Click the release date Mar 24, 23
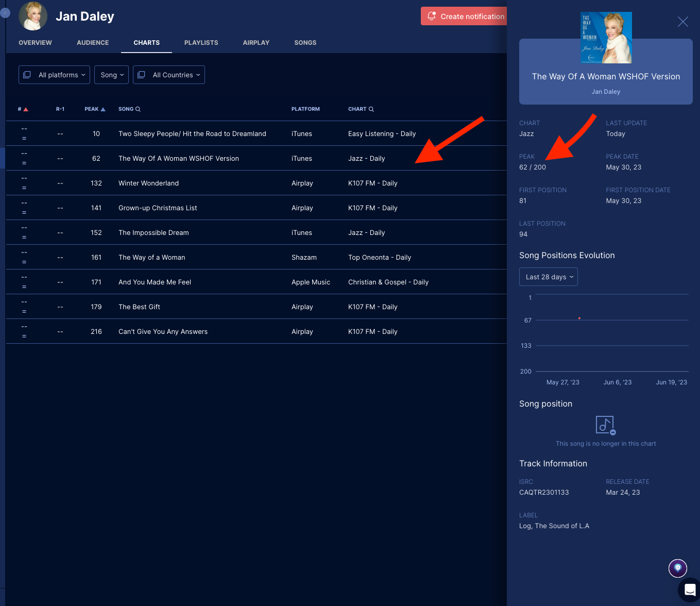700x606 pixels. [623, 493]
